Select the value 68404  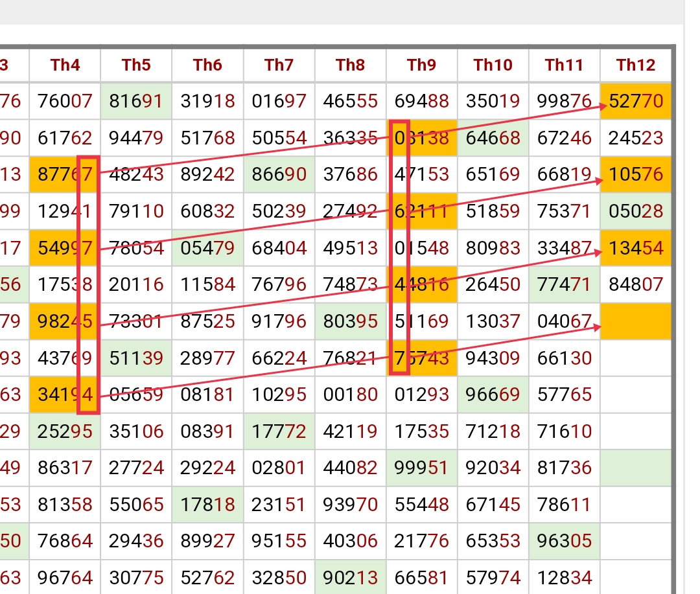point(279,248)
